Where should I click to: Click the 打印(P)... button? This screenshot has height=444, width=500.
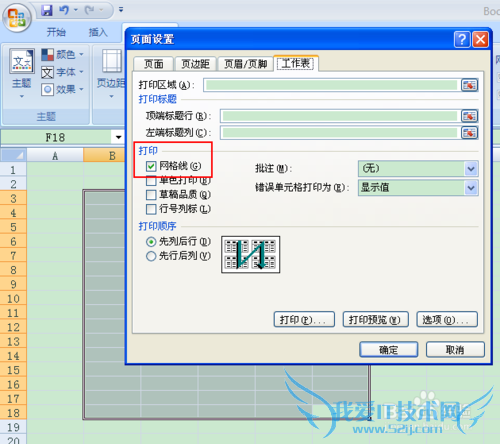coord(304,320)
